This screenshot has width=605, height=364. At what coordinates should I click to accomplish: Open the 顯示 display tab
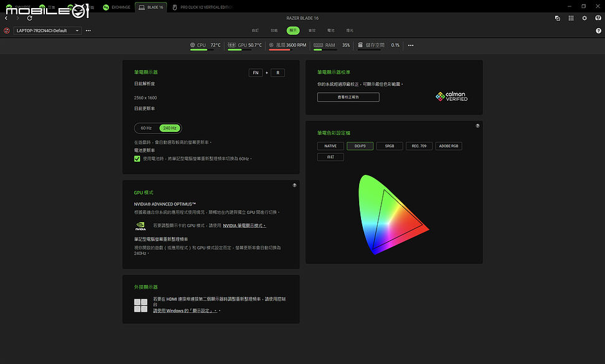coord(293,30)
